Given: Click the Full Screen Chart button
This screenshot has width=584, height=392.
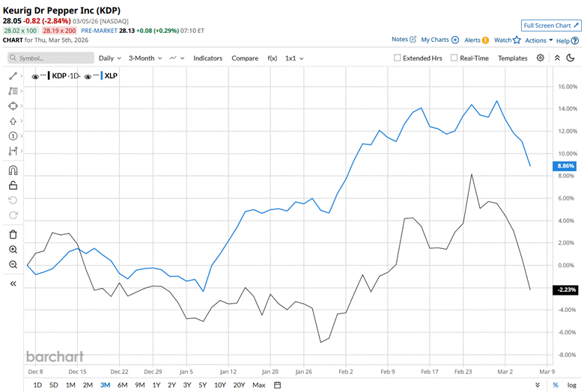Looking at the screenshot, I should coord(551,25).
